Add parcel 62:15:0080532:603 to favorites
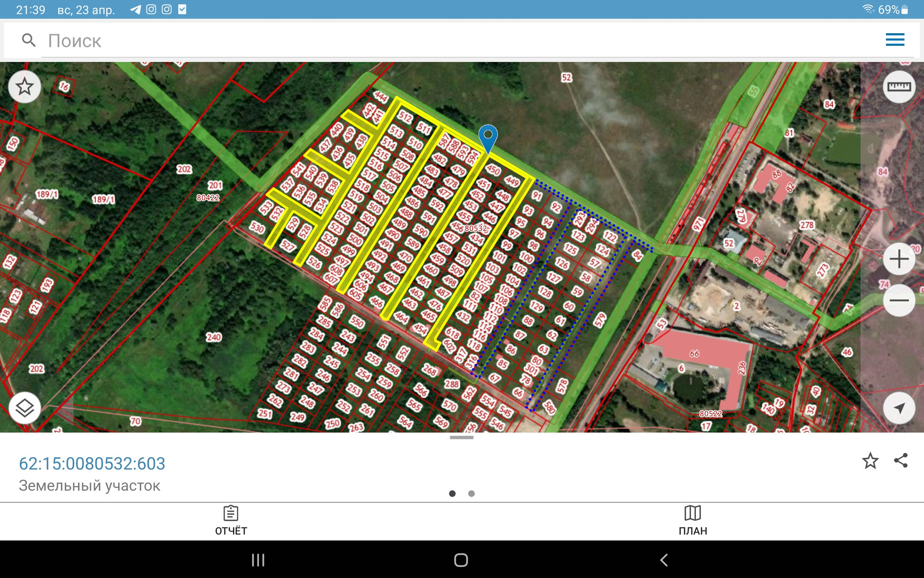This screenshot has height=578, width=924. [870, 461]
